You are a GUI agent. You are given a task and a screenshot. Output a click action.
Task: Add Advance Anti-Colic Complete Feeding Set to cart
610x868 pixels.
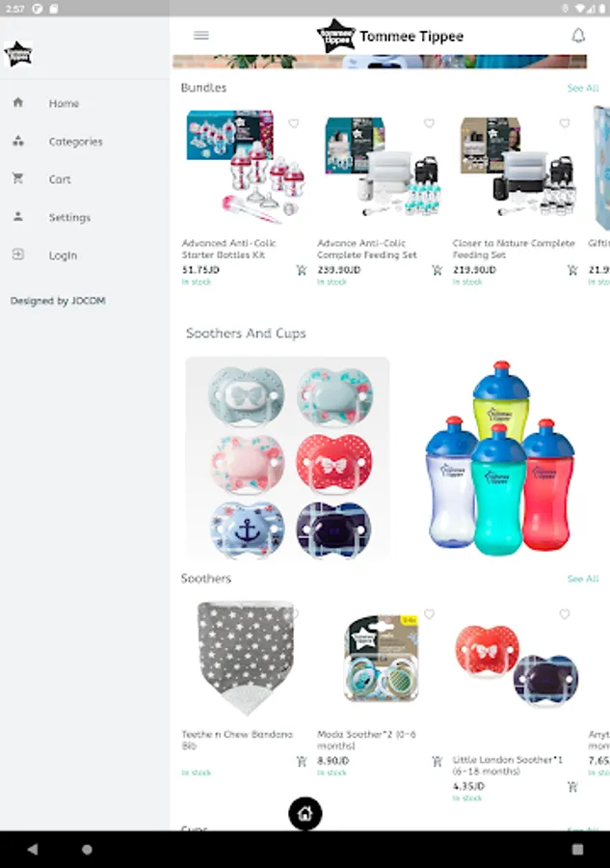coord(437,270)
